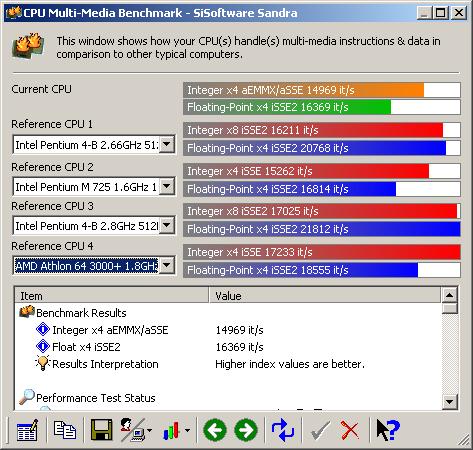Click the title bar application icon
The height and width of the screenshot is (450, 473).
pos(14,13)
